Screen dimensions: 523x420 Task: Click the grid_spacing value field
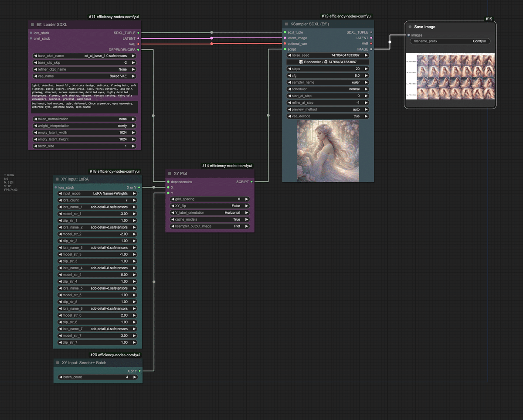pos(209,199)
